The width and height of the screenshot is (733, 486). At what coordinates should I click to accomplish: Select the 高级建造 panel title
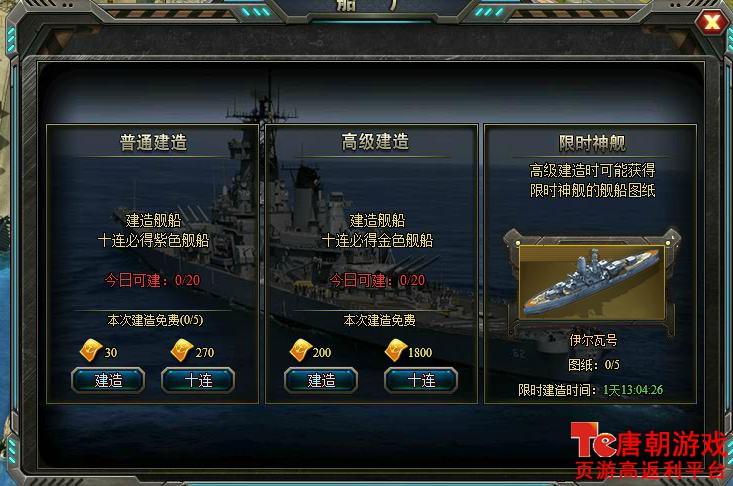(x=375, y=142)
